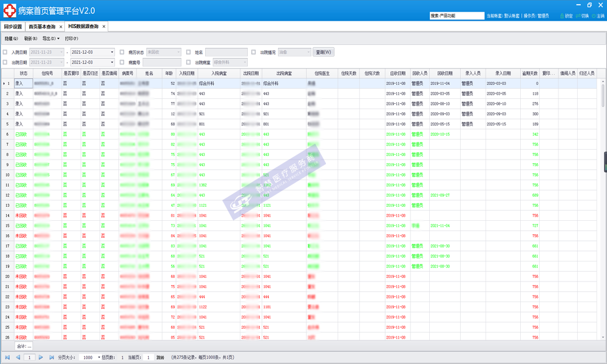Screen dimensions: 607x364
Task: Open the 入院日期 end date picker
Action: (112, 52)
